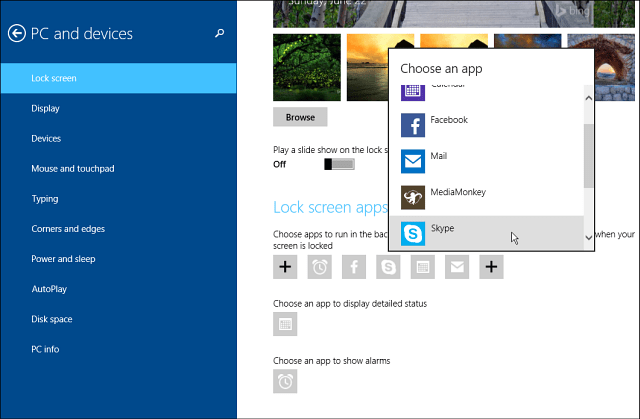Click the MediaMonkey label in the app list
This screenshot has height=419, width=640.
(458, 192)
